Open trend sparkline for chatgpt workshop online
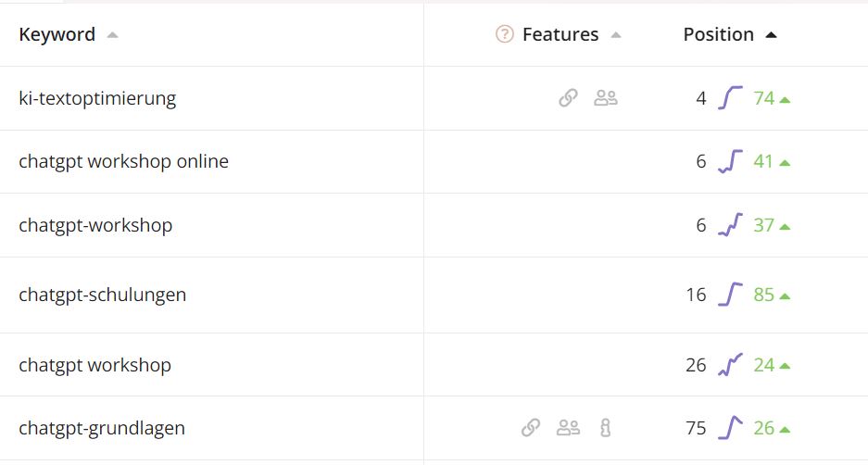Screen dimensions: 868x465 point(730,161)
